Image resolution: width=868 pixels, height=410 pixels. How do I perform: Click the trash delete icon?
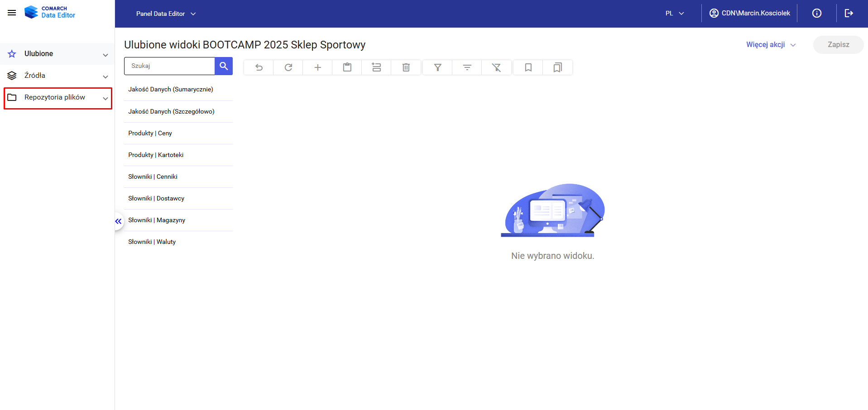pyautogui.click(x=406, y=67)
